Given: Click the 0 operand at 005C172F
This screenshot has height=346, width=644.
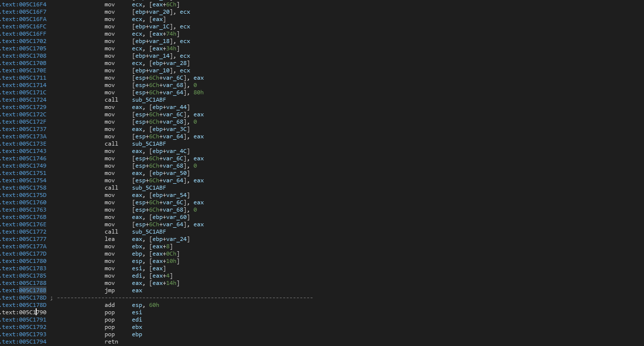Looking at the screenshot, I should tap(195, 122).
